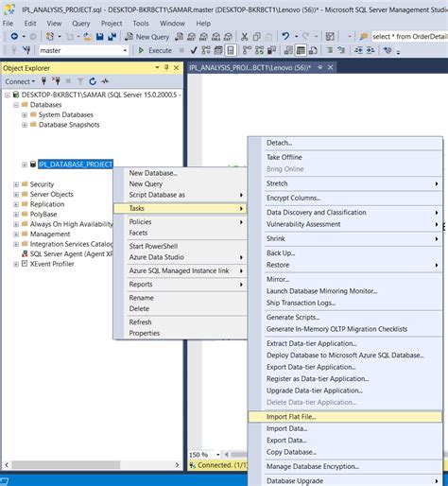Choose Take Offline option
Image resolution: width=448 pixels, height=486 pixels.
(x=345, y=157)
